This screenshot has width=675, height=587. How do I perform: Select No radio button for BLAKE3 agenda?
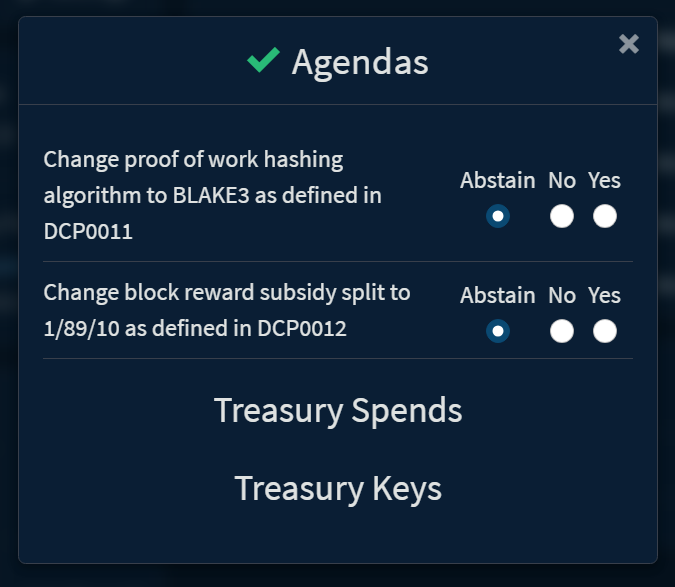tap(562, 216)
